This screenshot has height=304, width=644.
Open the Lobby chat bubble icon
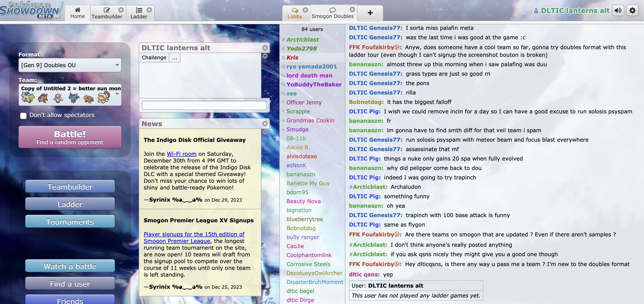(x=296, y=11)
